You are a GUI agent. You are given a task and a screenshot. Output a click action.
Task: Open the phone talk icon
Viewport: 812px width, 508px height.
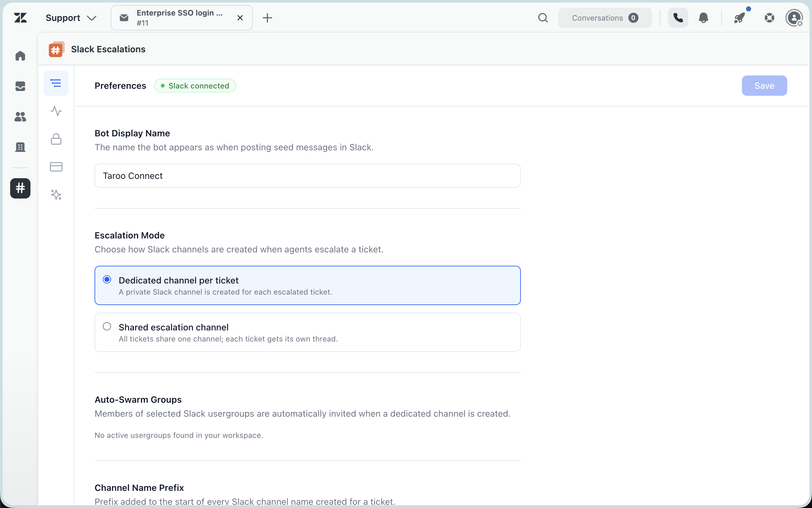point(678,18)
